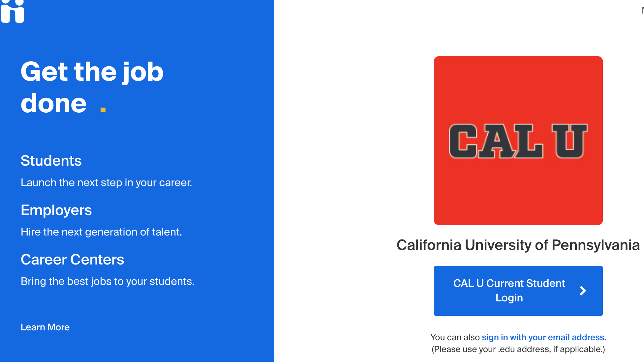Click the Handshake logo in top corner
The width and height of the screenshot is (644, 362).
pyautogui.click(x=13, y=11)
